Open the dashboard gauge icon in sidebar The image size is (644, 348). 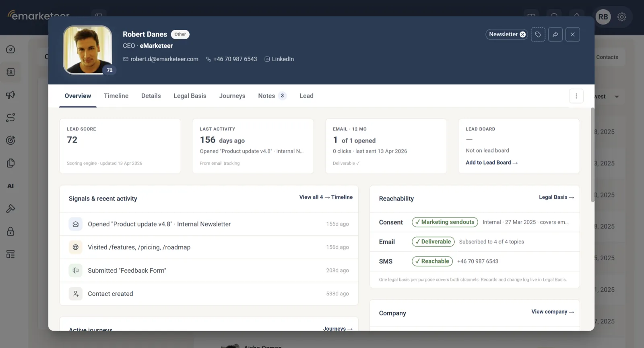point(10,49)
